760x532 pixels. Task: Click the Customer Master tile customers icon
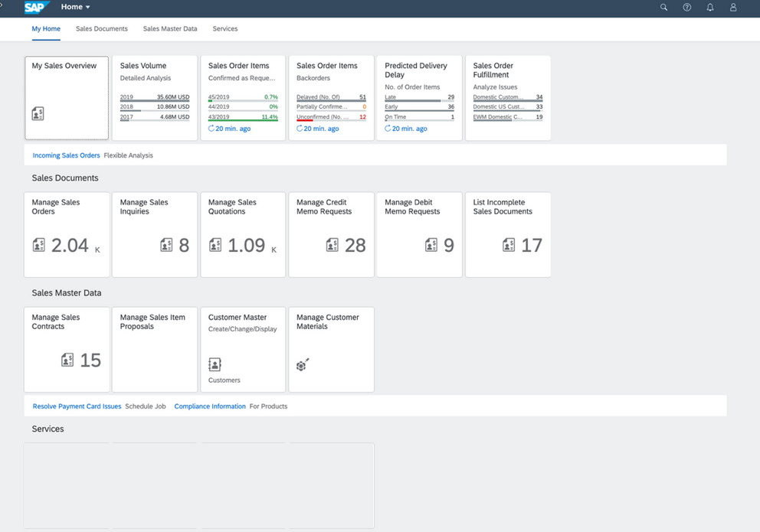(x=215, y=364)
